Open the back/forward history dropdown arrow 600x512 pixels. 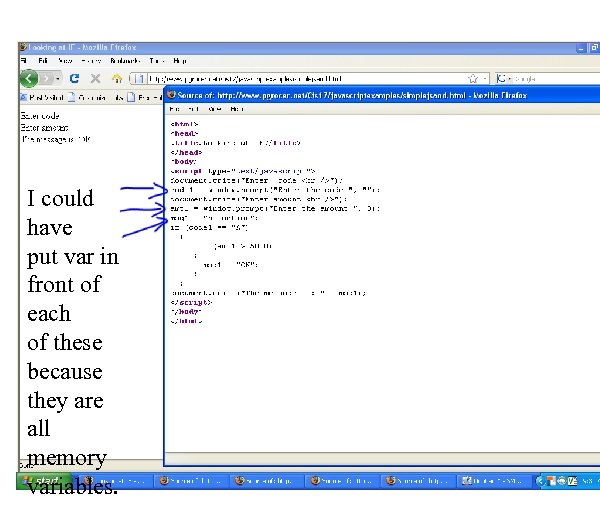(x=57, y=78)
